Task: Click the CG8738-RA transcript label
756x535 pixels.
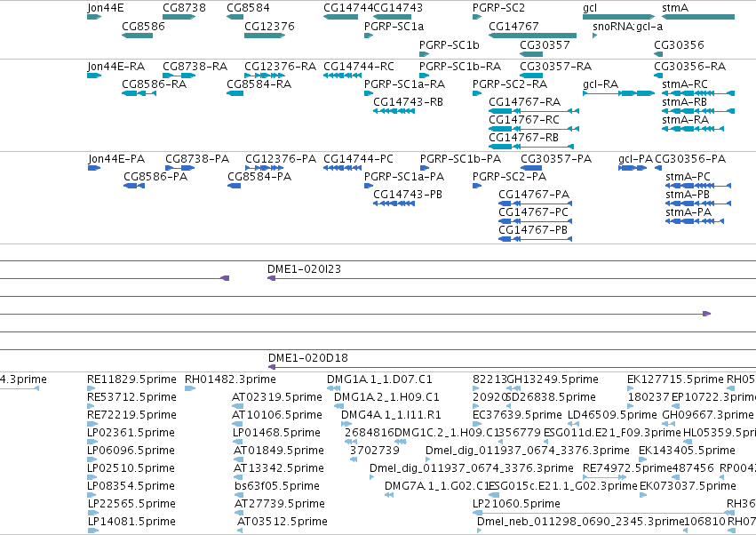Action: click(195, 66)
